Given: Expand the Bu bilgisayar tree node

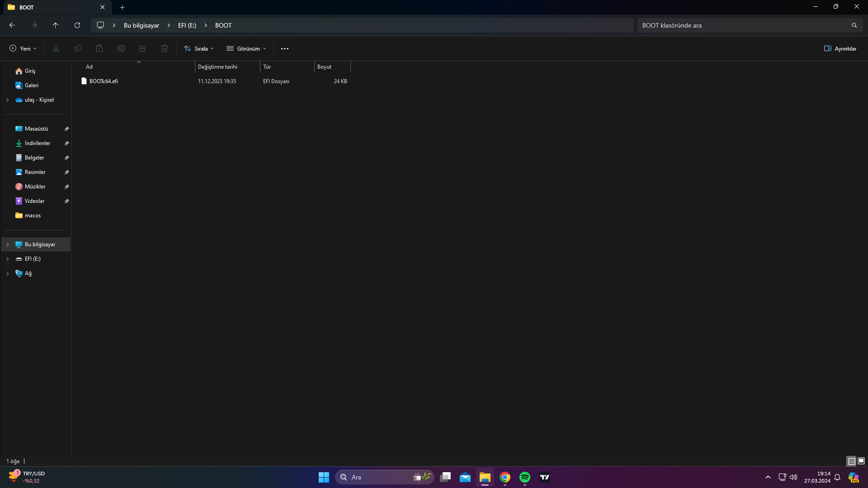Looking at the screenshot, I should click(x=7, y=244).
